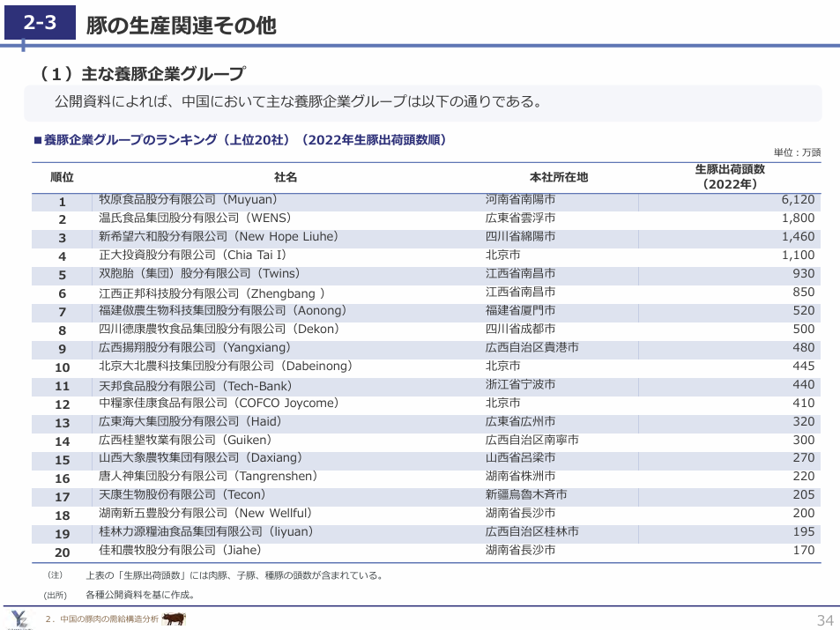Click the value 520 for Aonong
This screenshot has height=630, width=840.
804,310
